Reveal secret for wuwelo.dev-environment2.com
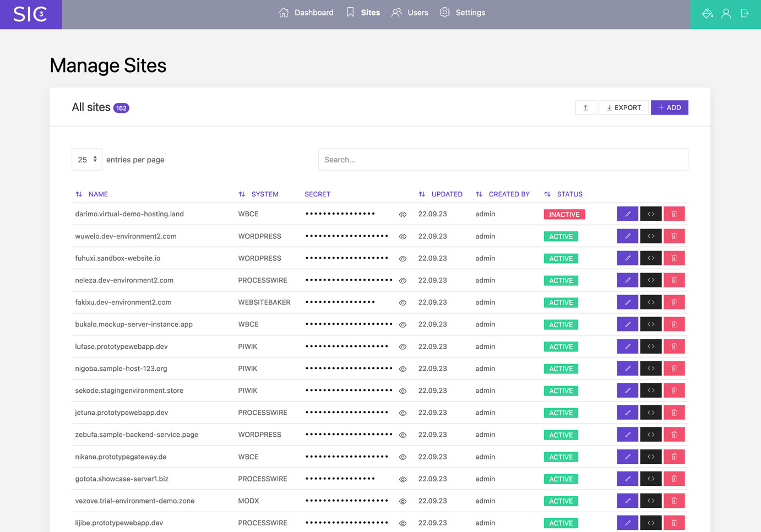This screenshot has height=532, width=761. pos(403,237)
